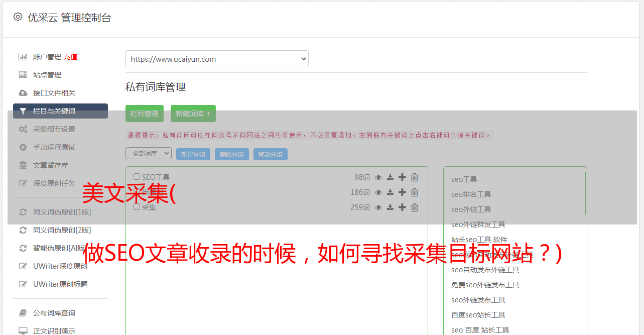
Task: Add keywords to the SEO工具 library with plus
Action: click(402, 177)
